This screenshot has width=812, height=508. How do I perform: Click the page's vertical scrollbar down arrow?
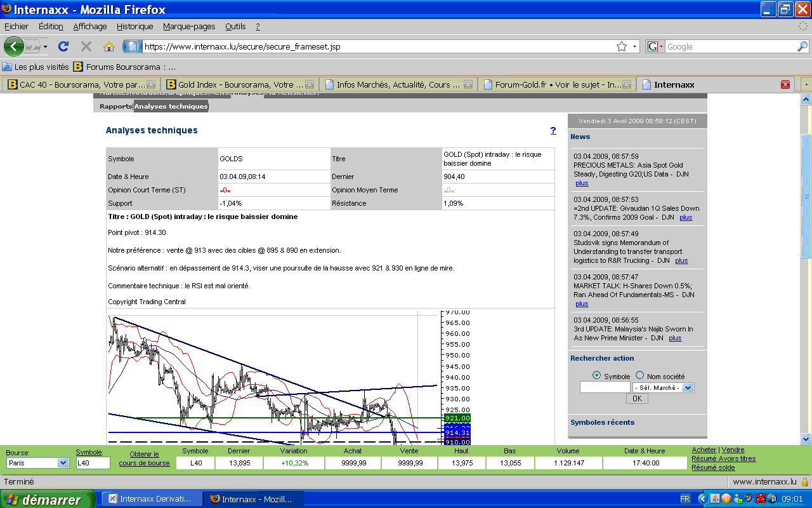[x=806, y=438]
